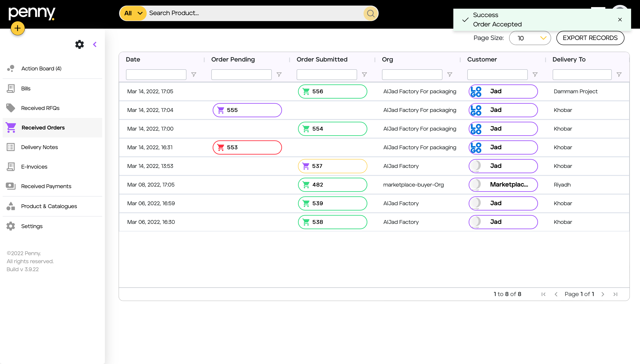The width and height of the screenshot is (640, 364).
Task: Go to previous page arrow
Action: pyautogui.click(x=556, y=294)
